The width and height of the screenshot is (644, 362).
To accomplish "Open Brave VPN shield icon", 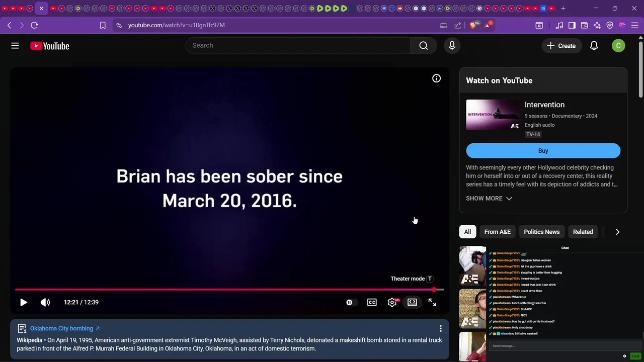I will tap(610, 25).
